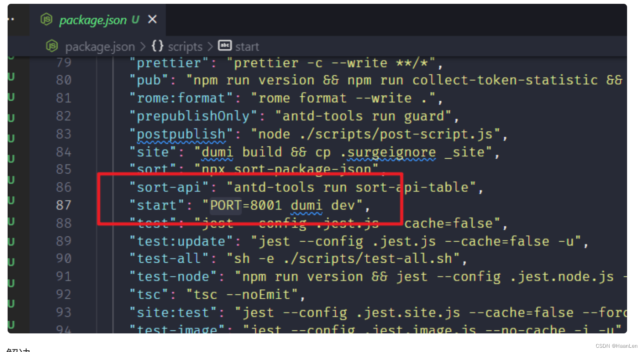
Task: Click "collect-token-statistic" on line 80
Action: pos(505,80)
